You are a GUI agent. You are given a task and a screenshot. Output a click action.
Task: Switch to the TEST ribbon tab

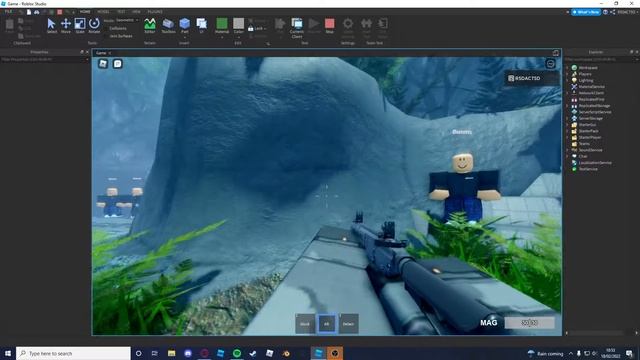121,12
